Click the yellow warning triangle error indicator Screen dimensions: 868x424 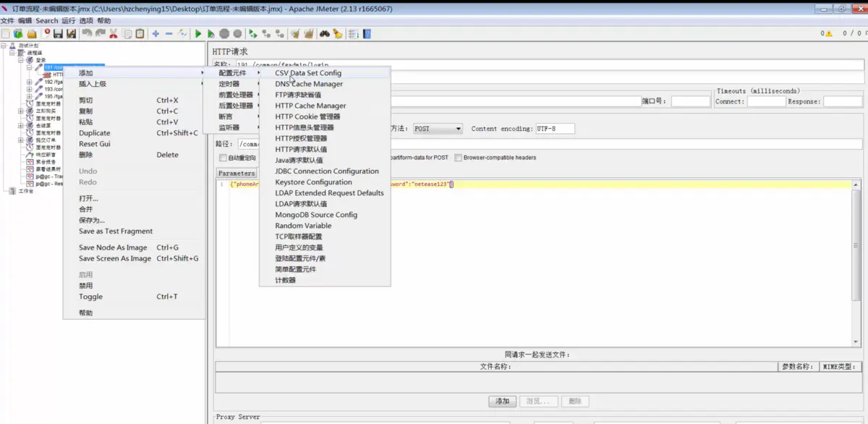pyautogui.click(x=829, y=33)
